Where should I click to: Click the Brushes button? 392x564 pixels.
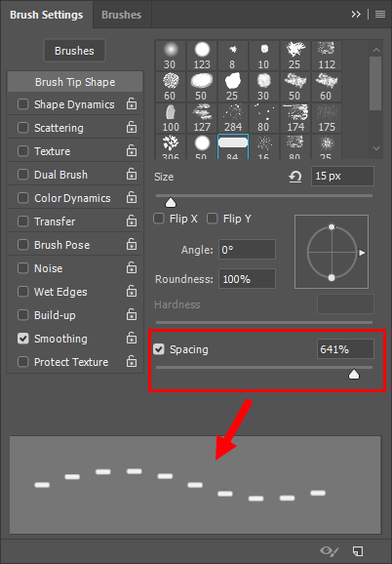click(74, 51)
